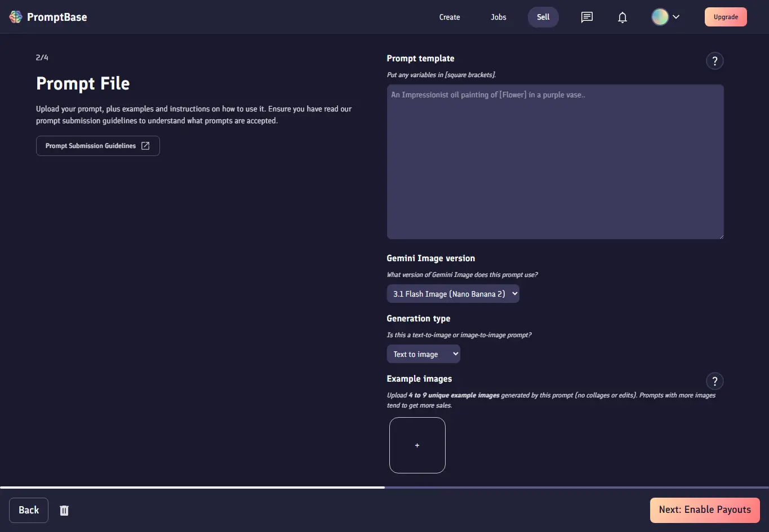Click external-link icon in Prompt Submission Guidelines
This screenshot has width=769, height=532.
coord(145,146)
